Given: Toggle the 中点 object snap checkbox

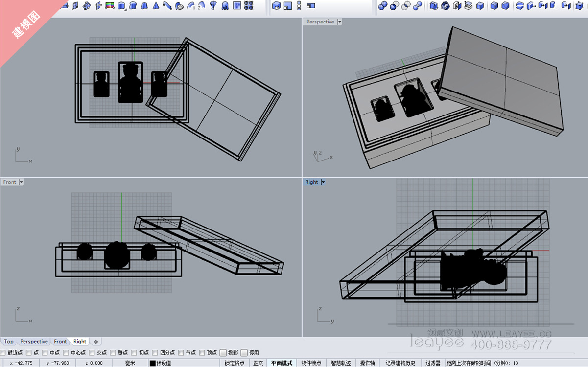Looking at the screenshot, I should tap(45, 353).
